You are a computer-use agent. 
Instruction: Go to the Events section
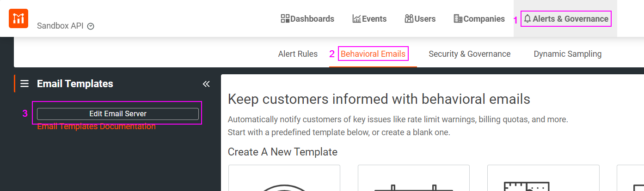[x=369, y=19]
